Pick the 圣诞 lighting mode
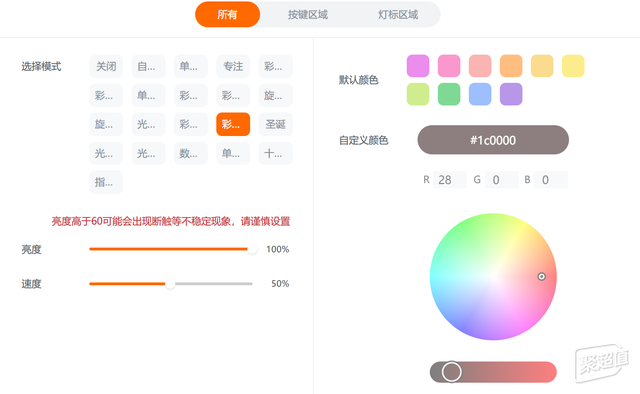 276,124
